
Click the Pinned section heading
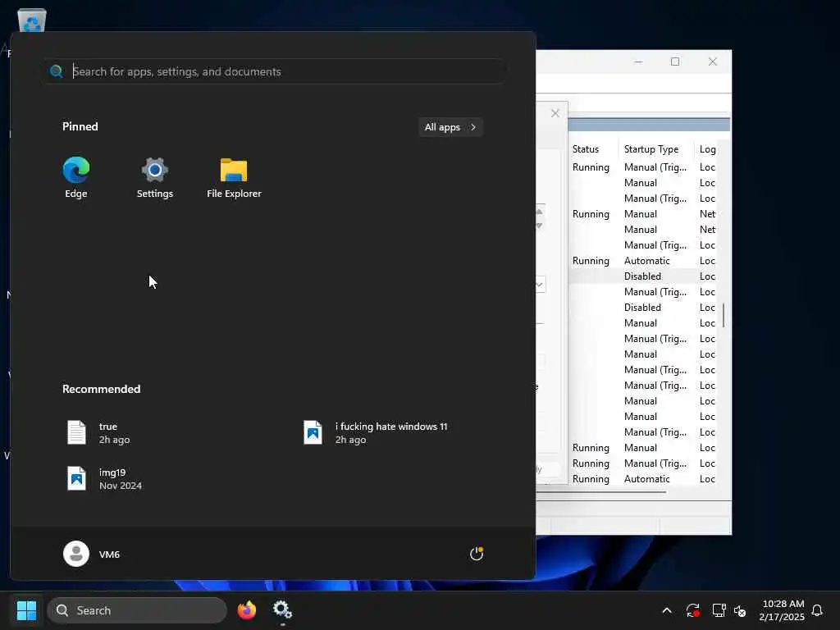80,126
